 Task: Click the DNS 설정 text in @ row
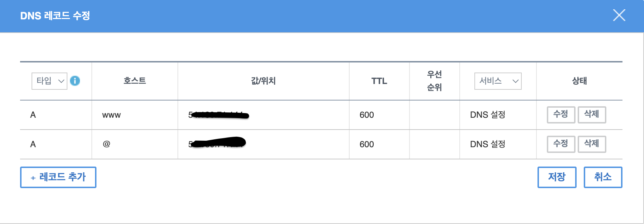click(488, 144)
